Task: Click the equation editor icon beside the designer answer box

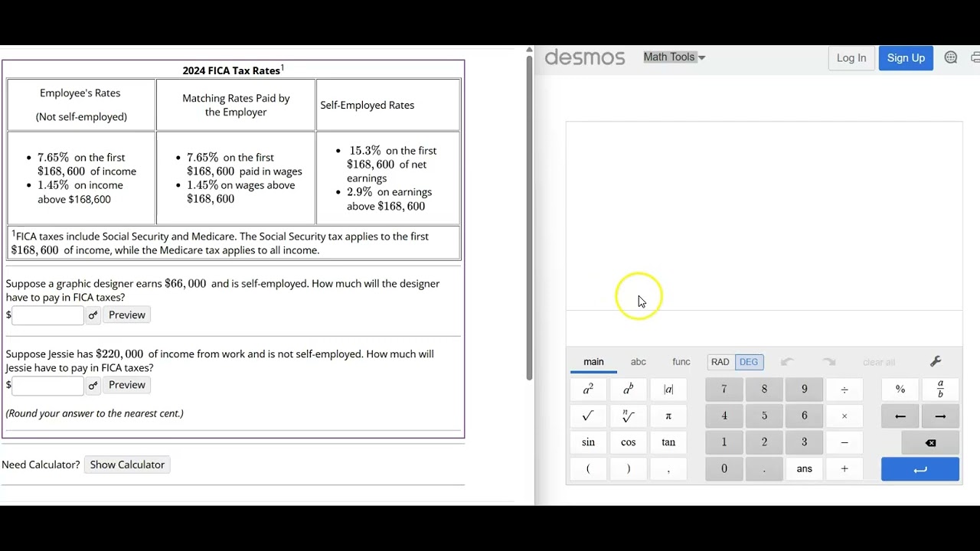Action: 93,315
